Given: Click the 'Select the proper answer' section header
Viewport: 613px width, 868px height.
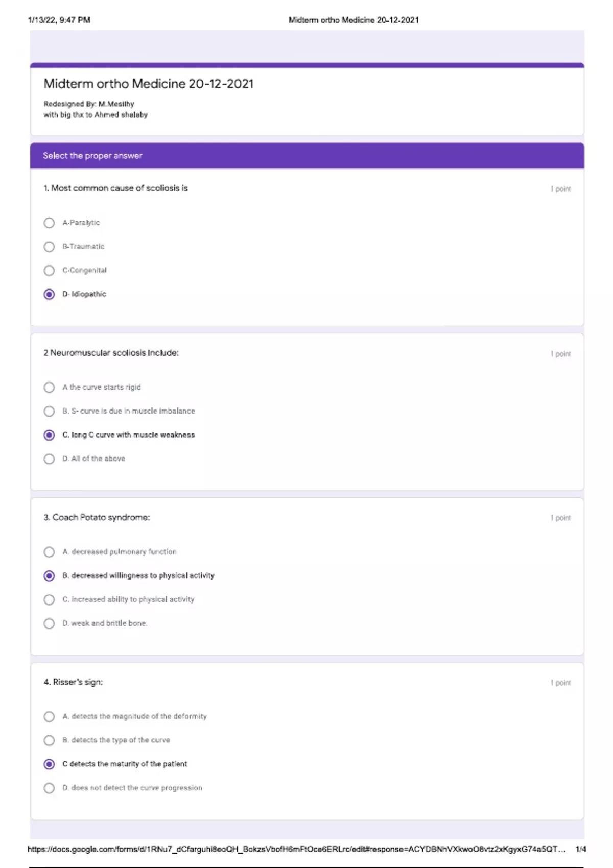Looking at the screenshot, I should 92,156.
